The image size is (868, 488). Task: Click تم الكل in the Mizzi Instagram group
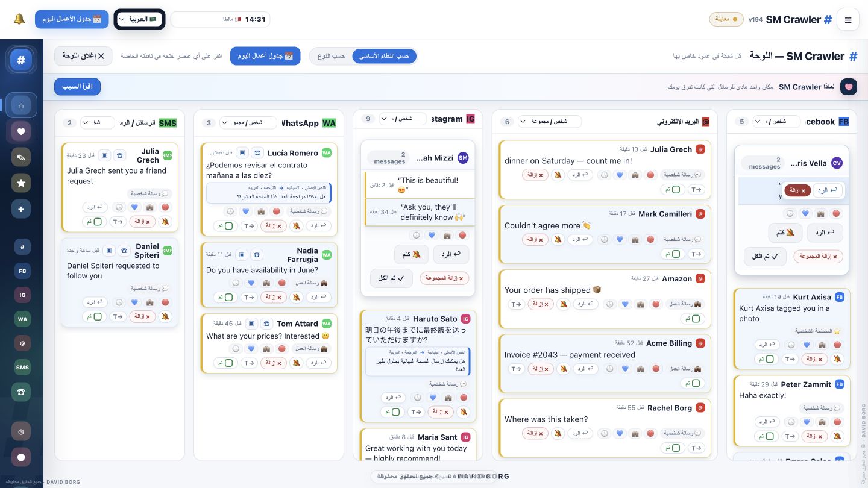391,278
